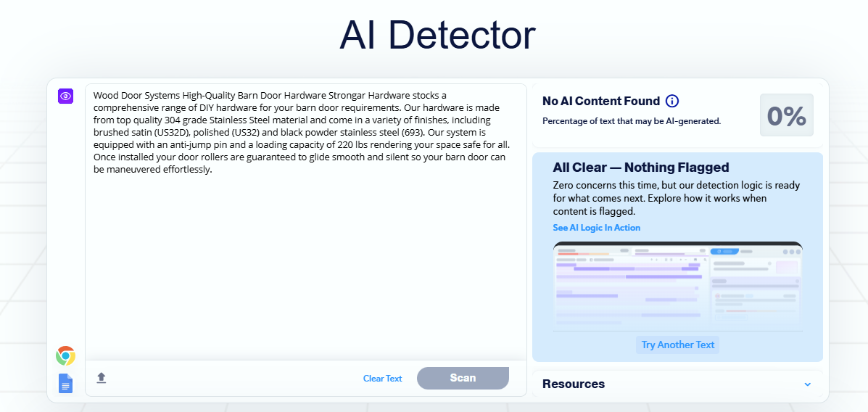Viewport: 868px width, 412px height.
Task: Open the Chrome extension icon
Action: coord(65,356)
